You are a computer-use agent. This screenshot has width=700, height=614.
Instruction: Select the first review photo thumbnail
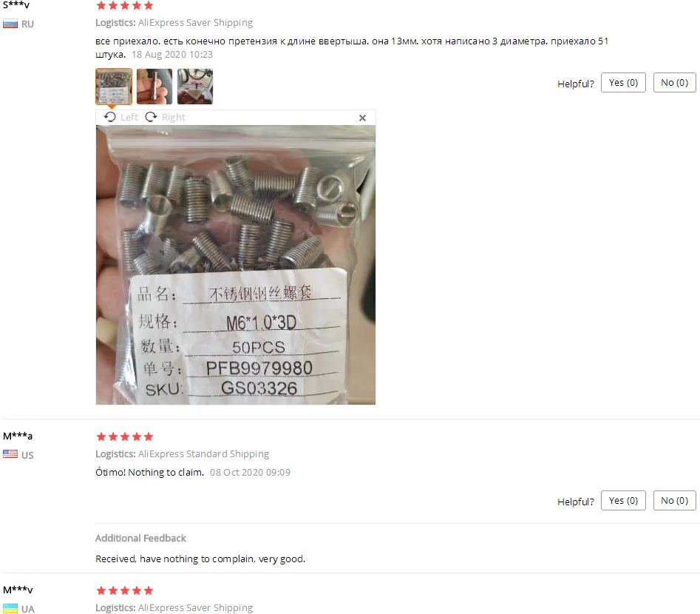114,87
